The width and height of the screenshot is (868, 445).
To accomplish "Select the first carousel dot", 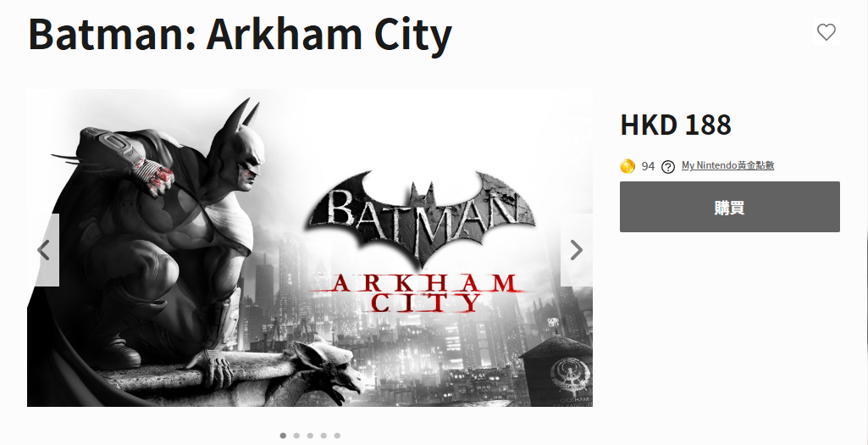I will click(283, 436).
